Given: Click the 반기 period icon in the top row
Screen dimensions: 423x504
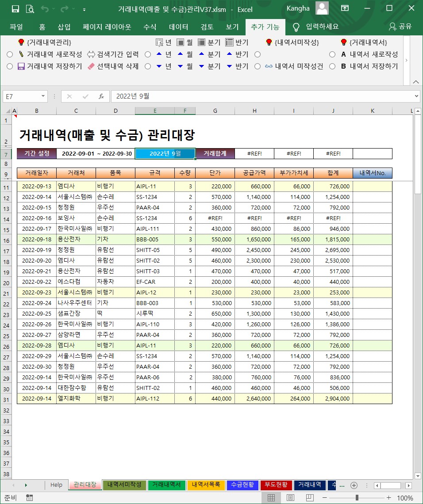Looking at the screenshot, I should tap(229, 42).
